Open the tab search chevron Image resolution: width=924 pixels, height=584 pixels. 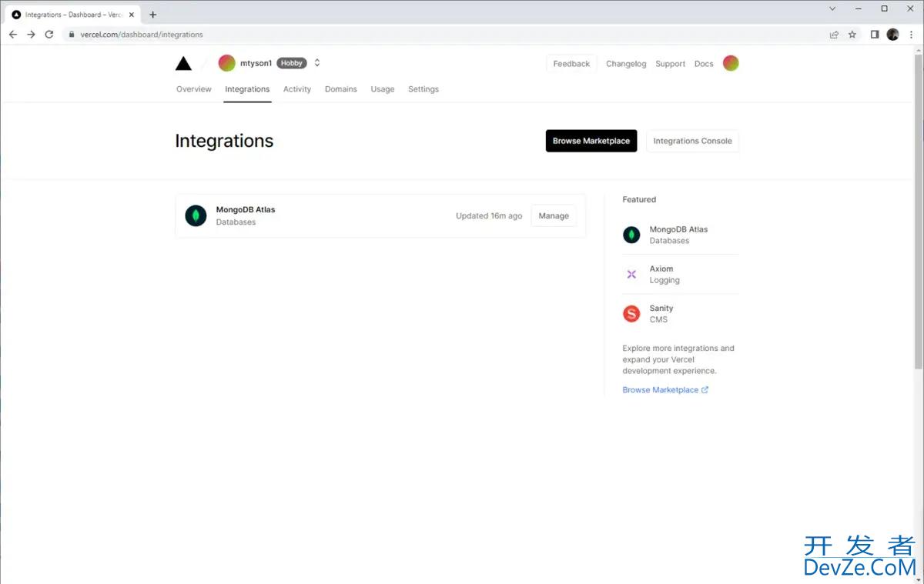[x=832, y=8]
